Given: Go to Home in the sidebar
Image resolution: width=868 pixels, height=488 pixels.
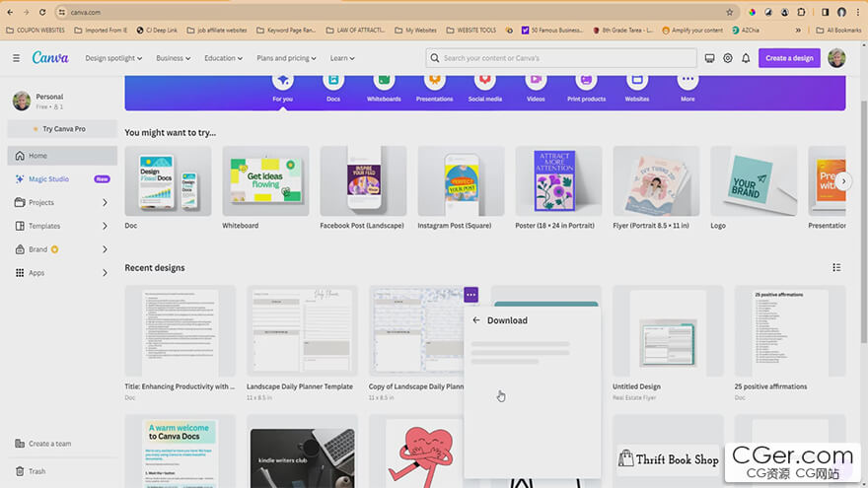Looking at the screenshot, I should click(62, 156).
